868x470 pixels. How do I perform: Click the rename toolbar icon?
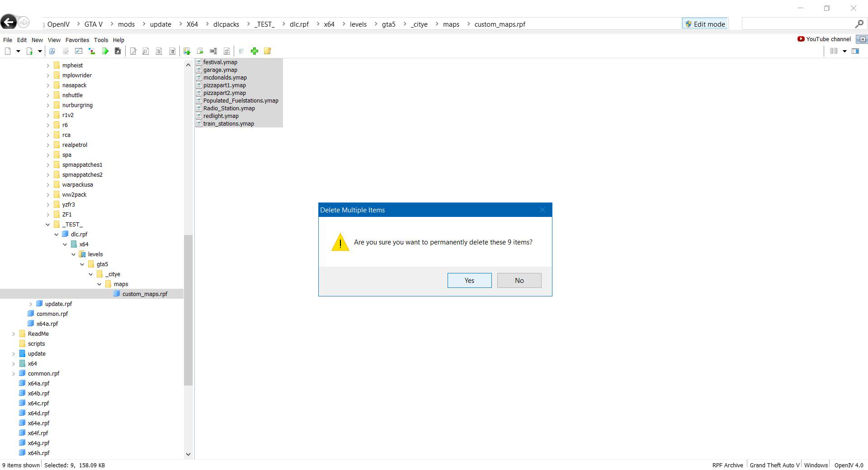[x=213, y=51]
